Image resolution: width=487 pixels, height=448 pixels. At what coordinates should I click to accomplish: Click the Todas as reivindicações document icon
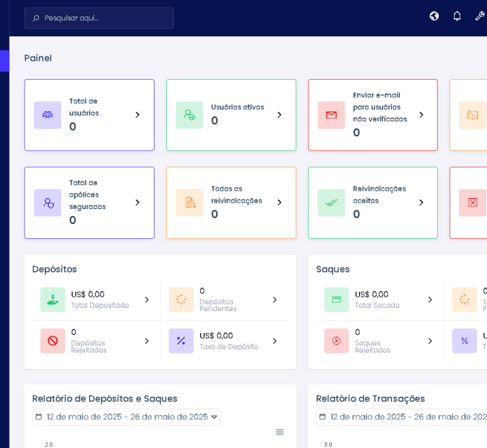tap(189, 203)
